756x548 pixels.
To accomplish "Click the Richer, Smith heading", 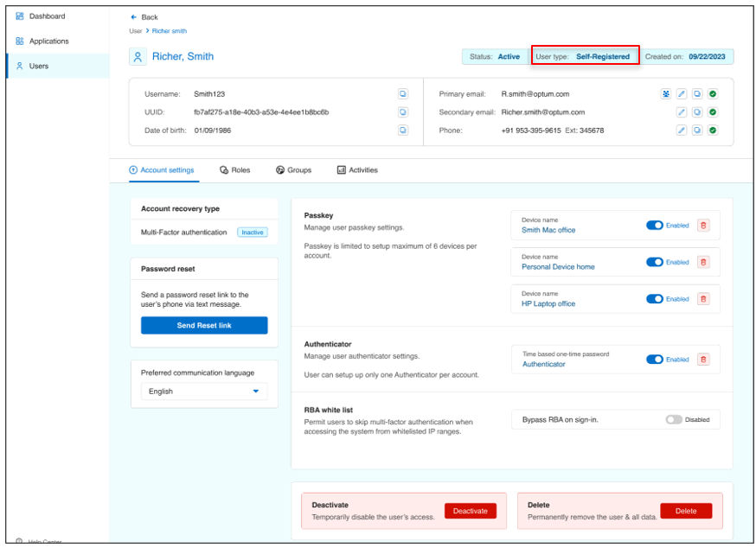I will click(x=183, y=57).
